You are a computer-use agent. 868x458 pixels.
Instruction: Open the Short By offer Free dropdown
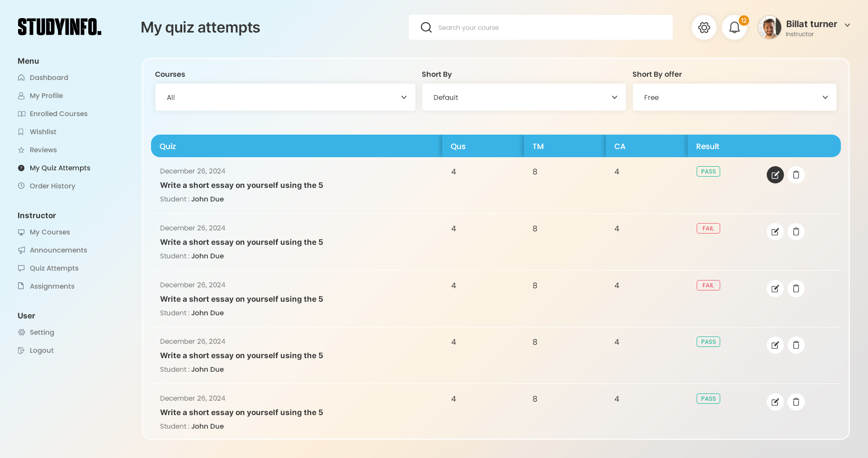pyautogui.click(x=734, y=97)
